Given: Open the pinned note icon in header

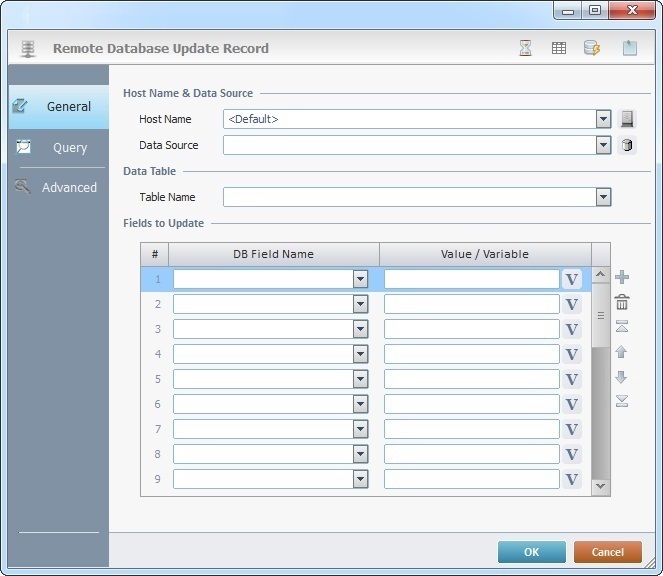Looking at the screenshot, I should tap(629, 48).
